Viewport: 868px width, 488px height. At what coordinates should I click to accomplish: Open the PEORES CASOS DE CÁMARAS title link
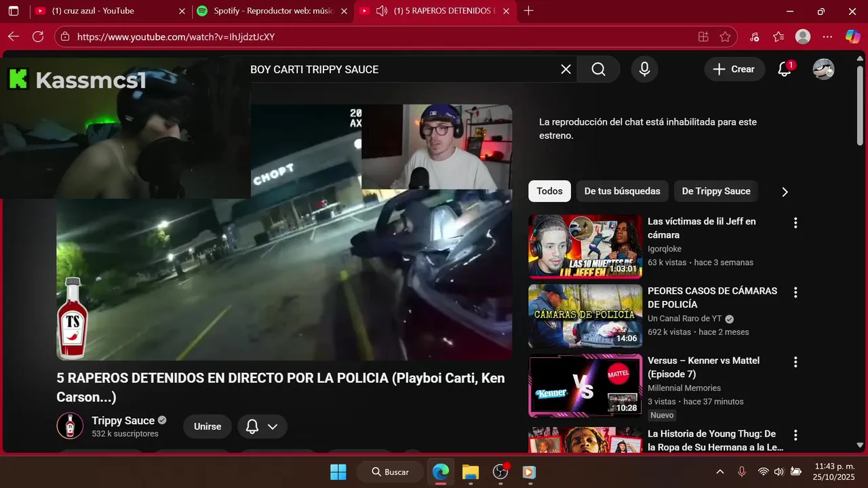[712, 298]
